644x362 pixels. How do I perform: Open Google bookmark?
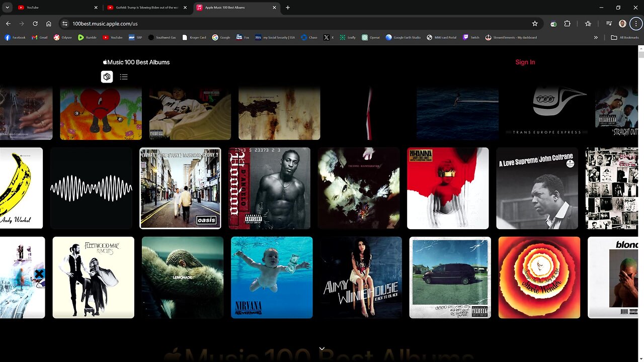point(221,37)
